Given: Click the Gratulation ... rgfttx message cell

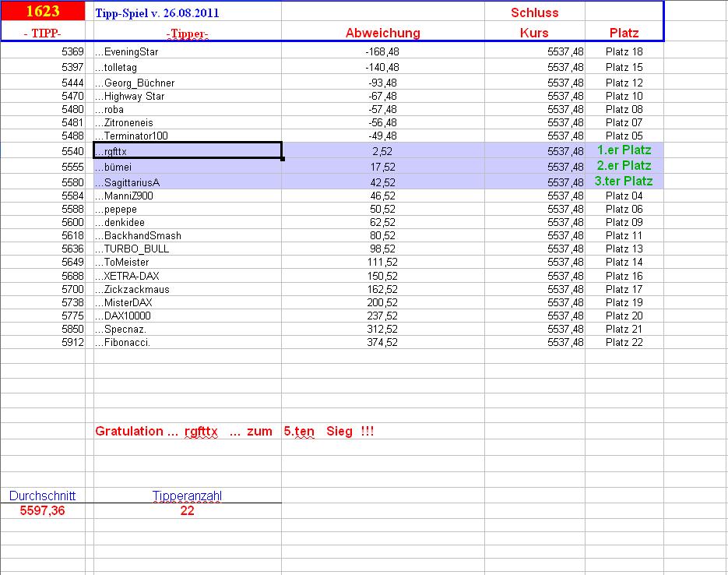Looking at the screenshot, I should point(188,431).
